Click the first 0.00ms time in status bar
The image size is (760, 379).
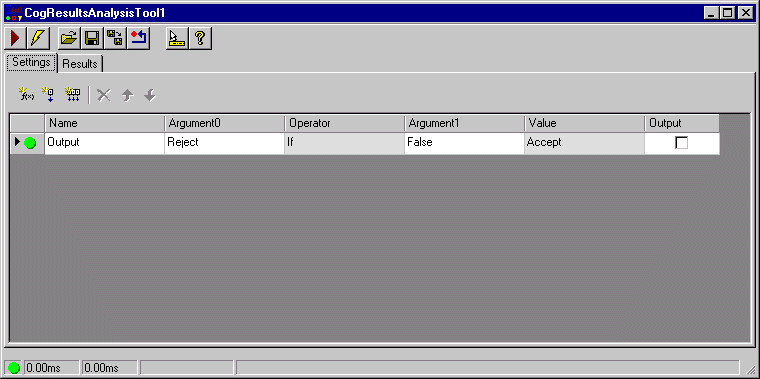pos(51,368)
